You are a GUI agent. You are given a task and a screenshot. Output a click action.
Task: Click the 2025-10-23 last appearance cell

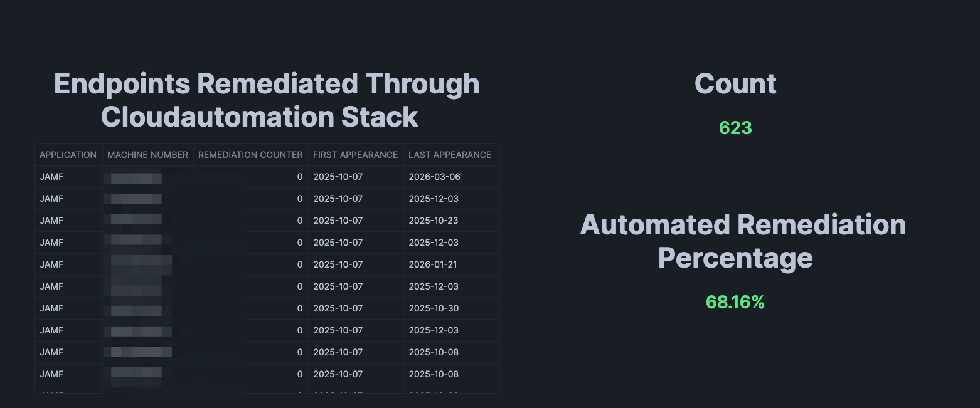tap(434, 221)
